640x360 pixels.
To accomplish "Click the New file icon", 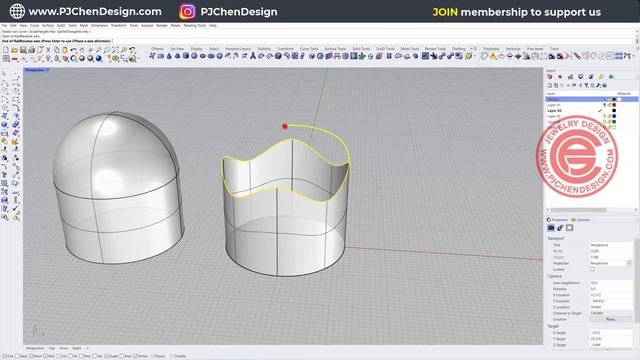I will (6, 50).
